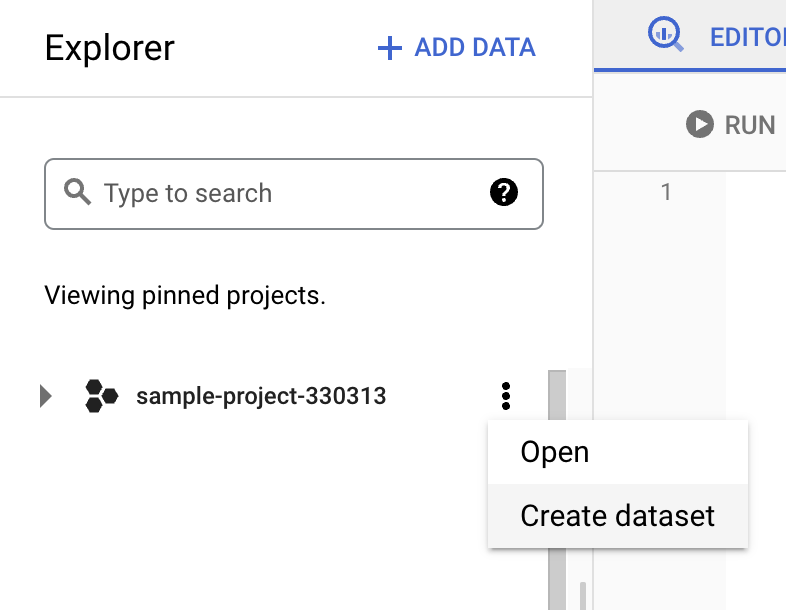Click the three-dot actions icon for sample-project-330313
This screenshot has height=610, width=786.
(506, 396)
